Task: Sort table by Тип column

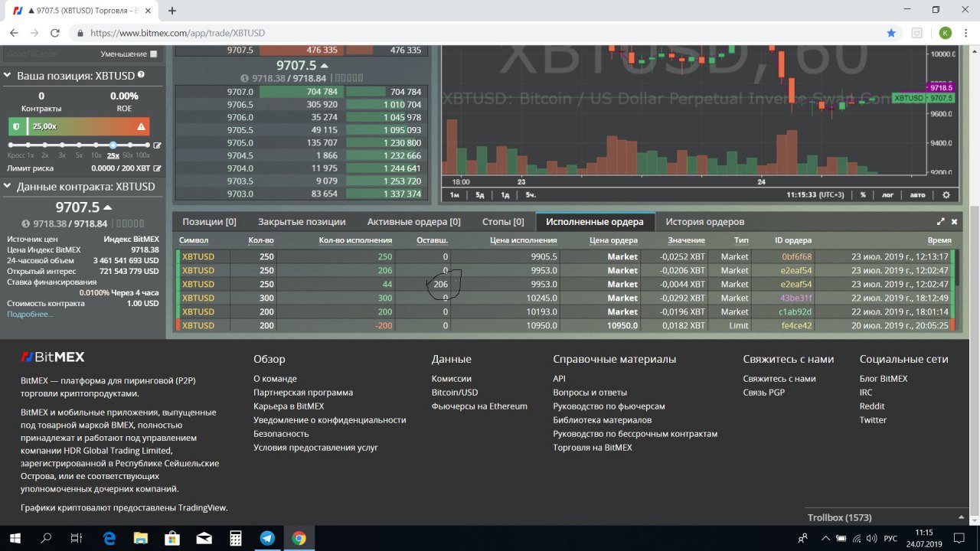Action: tap(741, 240)
